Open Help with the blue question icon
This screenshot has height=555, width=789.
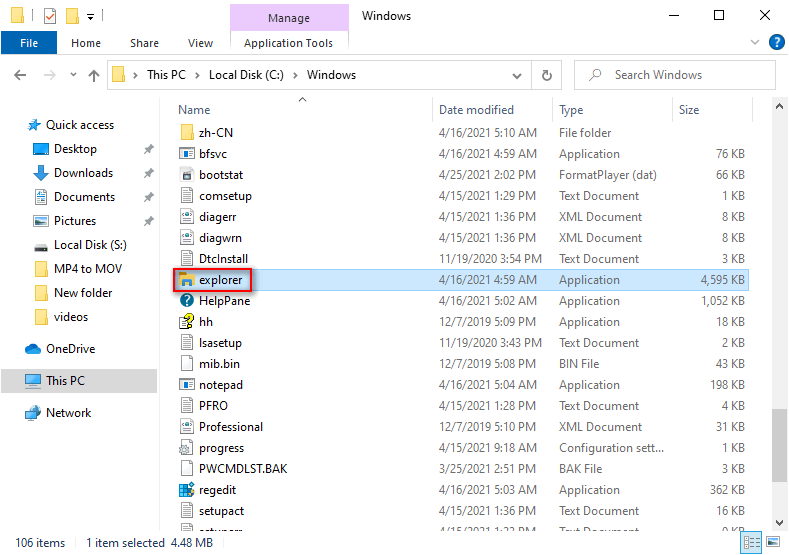[x=776, y=42]
